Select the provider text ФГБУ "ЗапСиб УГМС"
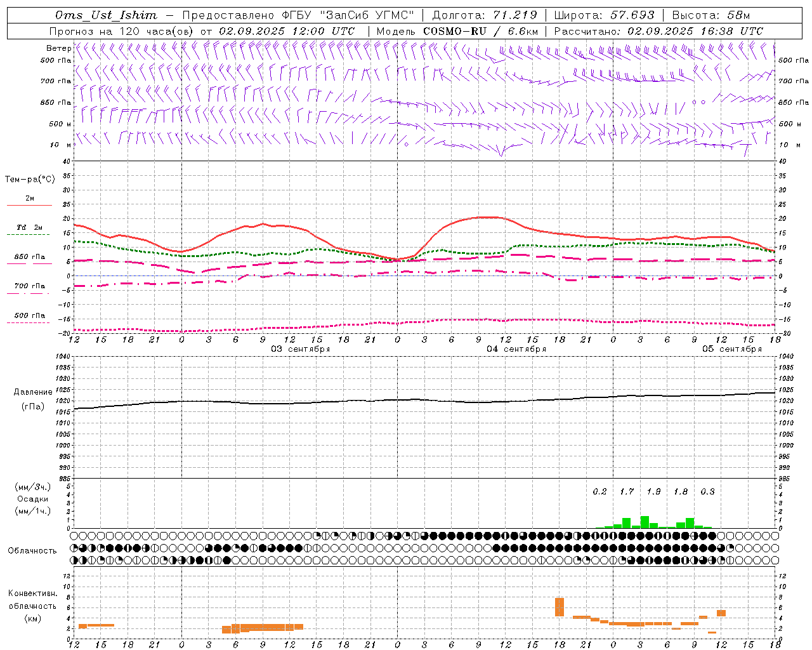Image resolution: width=812 pixels, height=650 pixels. (x=348, y=15)
